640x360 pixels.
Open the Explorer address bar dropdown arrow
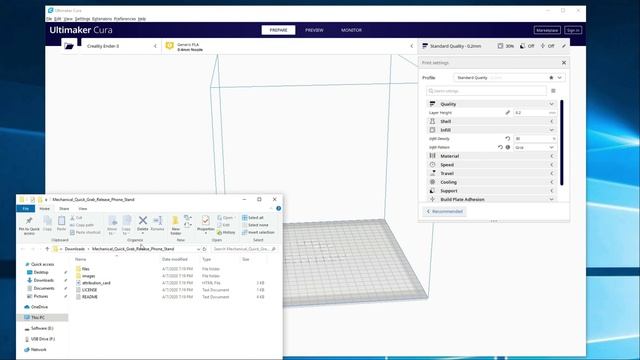198,249
